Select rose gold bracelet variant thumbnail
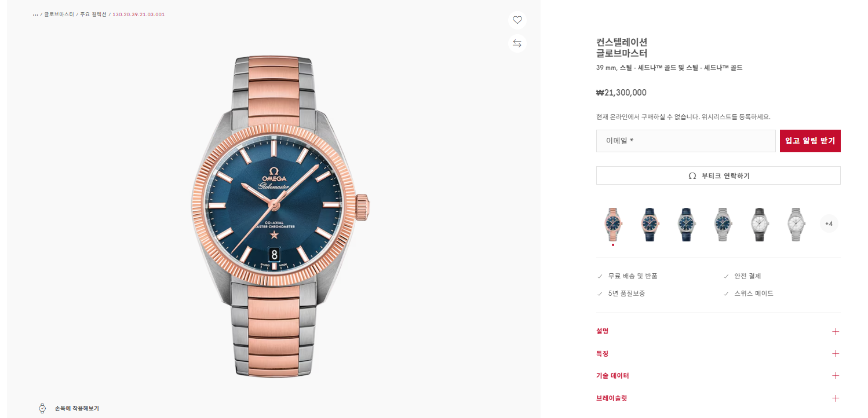 613,224
